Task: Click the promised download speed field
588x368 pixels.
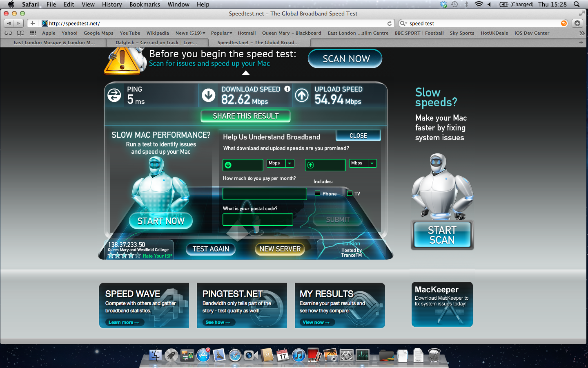Action: (x=243, y=165)
